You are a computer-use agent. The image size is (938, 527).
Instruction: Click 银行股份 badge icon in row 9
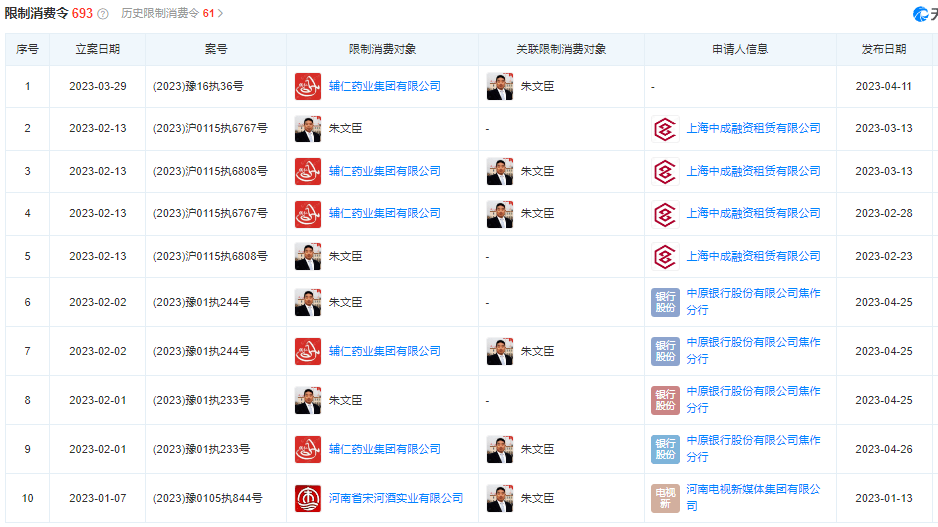(x=665, y=449)
